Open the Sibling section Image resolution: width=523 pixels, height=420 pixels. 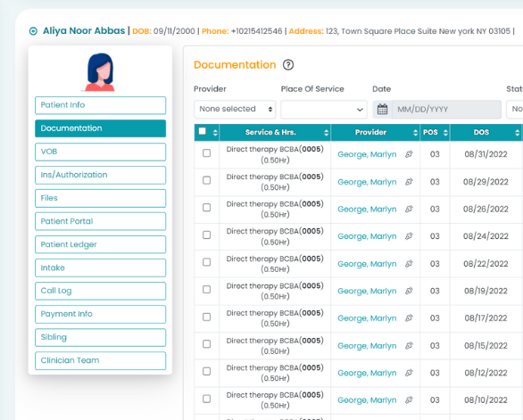[100, 337]
